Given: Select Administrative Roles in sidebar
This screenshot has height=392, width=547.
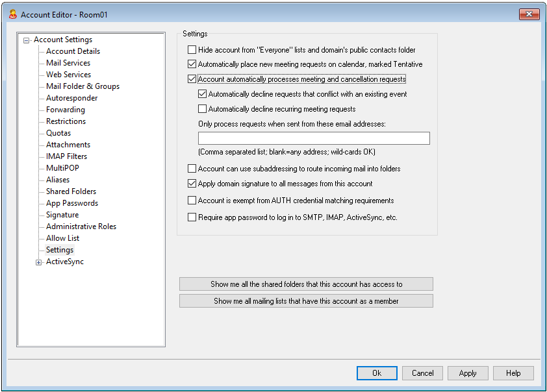Looking at the screenshot, I should [x=81, y=227].
